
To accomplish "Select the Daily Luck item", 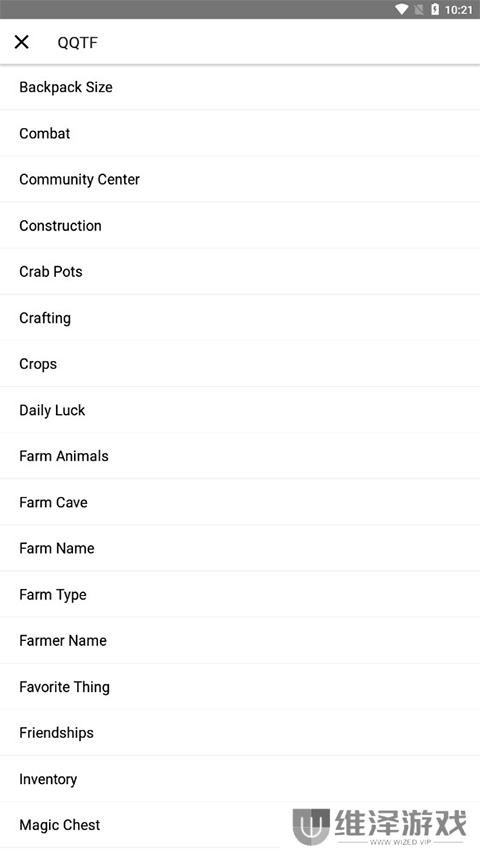I will (x=240, y=410).
